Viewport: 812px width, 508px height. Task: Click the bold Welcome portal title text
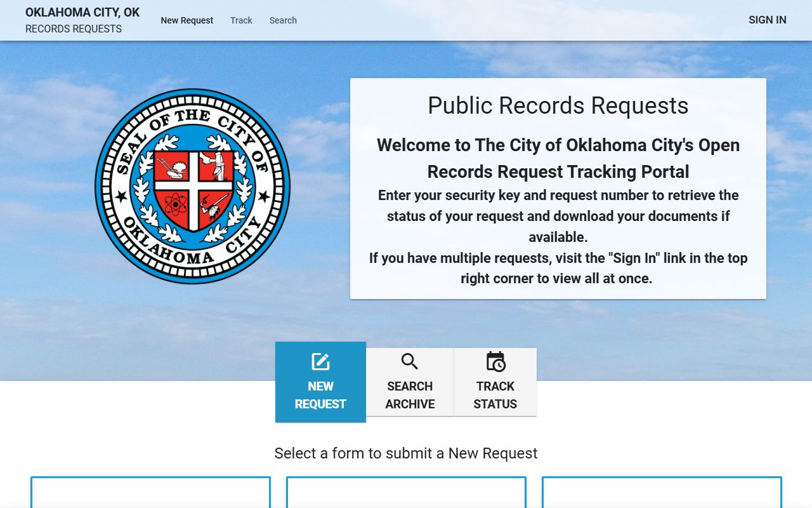click(x=558, y=158)
